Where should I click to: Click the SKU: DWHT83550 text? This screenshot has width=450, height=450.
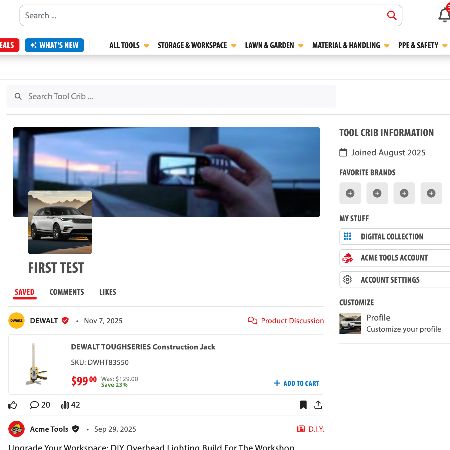99,362
